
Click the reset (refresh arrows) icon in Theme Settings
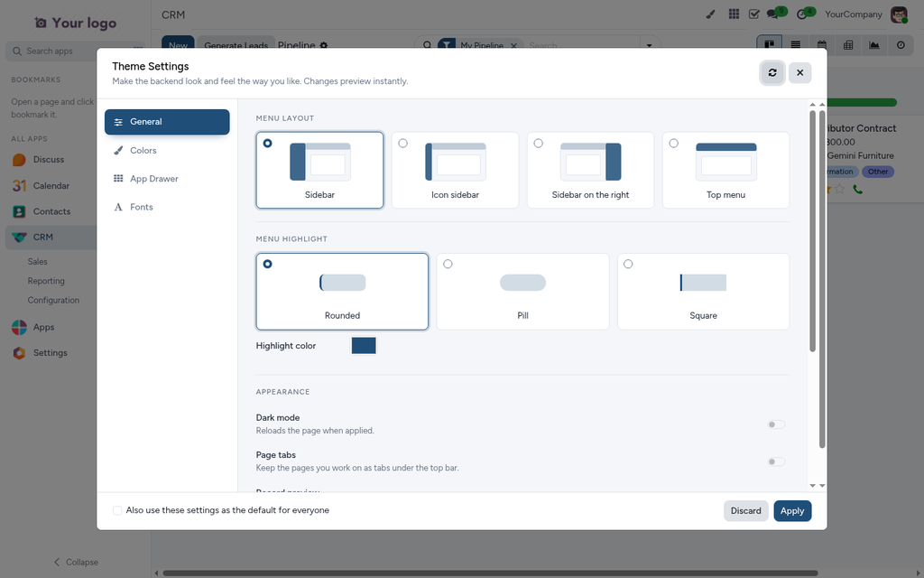point(772,72)
